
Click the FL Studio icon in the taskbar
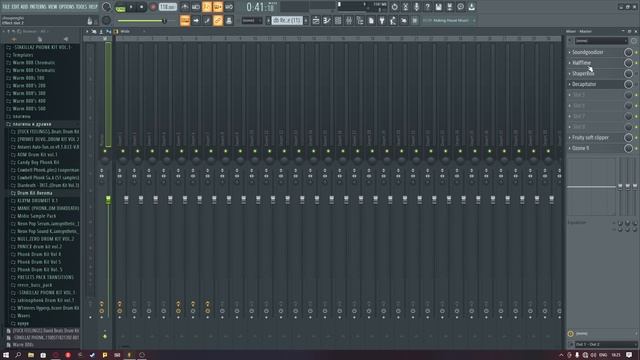pos(129,355)
